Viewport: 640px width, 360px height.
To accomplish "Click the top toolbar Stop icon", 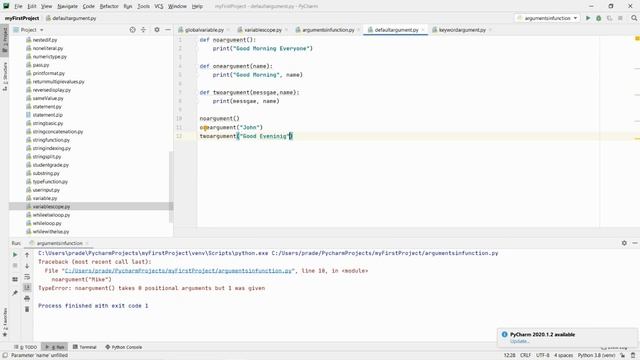I will click(620, 18).
